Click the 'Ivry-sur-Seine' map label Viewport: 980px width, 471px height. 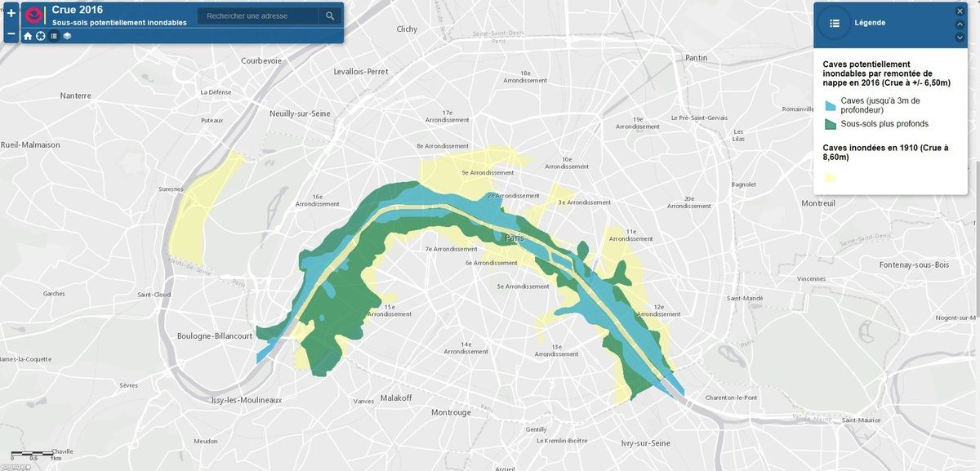[645, 442]
